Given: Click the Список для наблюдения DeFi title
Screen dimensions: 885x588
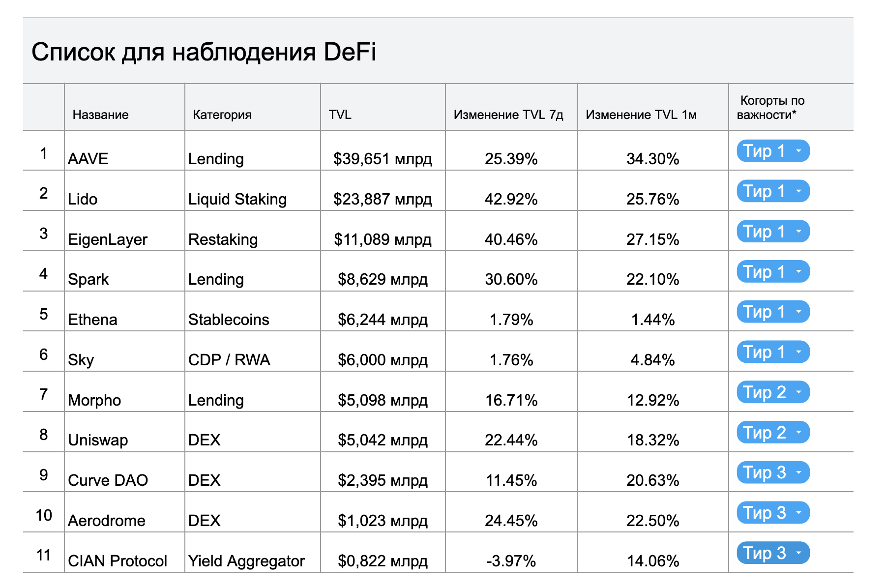Looking at the screenshot, I should 204,52.
